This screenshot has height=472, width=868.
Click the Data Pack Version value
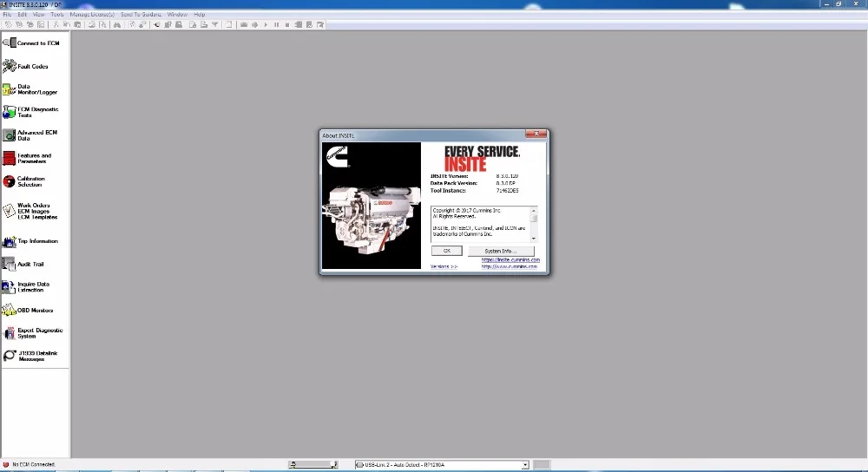(505, 183)
